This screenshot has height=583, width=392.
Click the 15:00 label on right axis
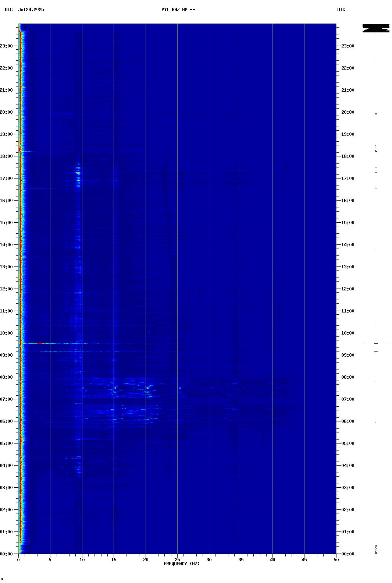click(348, 223)
